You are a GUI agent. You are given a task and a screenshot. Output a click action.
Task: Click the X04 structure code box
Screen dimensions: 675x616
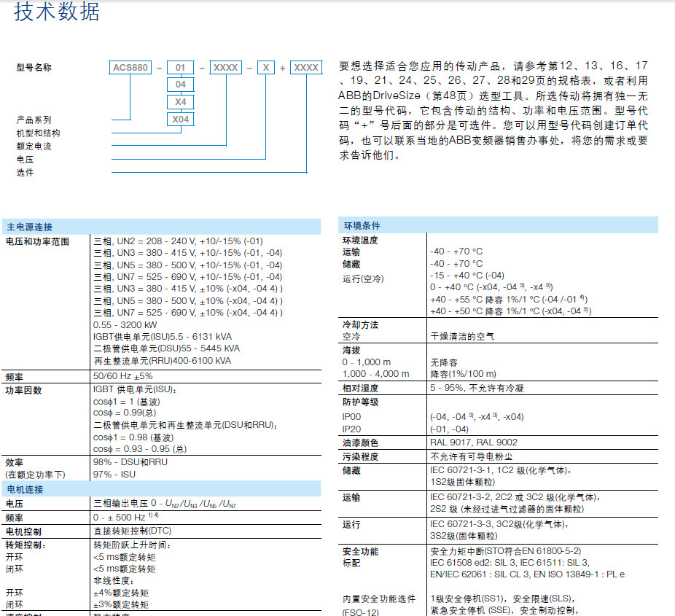pyautogui.click(x=180, y=120)
